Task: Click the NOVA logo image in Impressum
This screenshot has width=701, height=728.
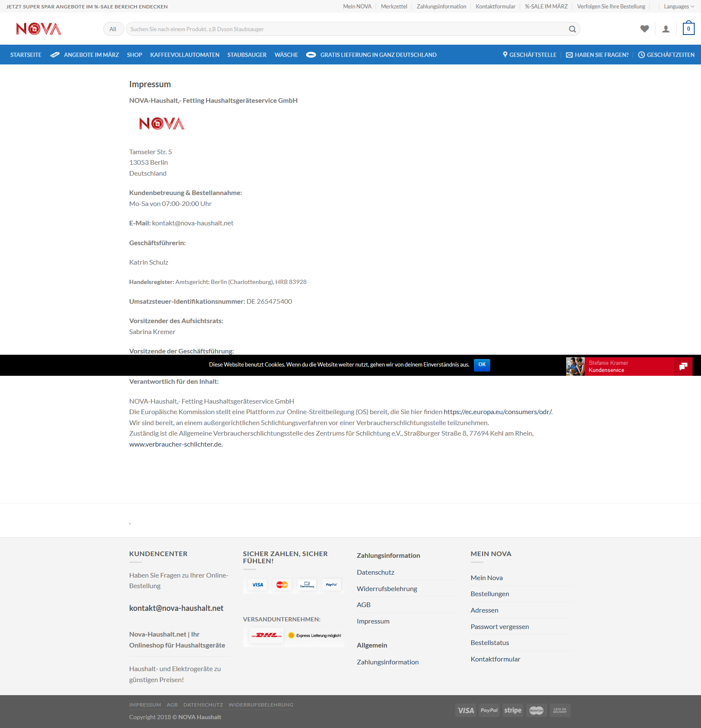Action: (x=162, y=123)
